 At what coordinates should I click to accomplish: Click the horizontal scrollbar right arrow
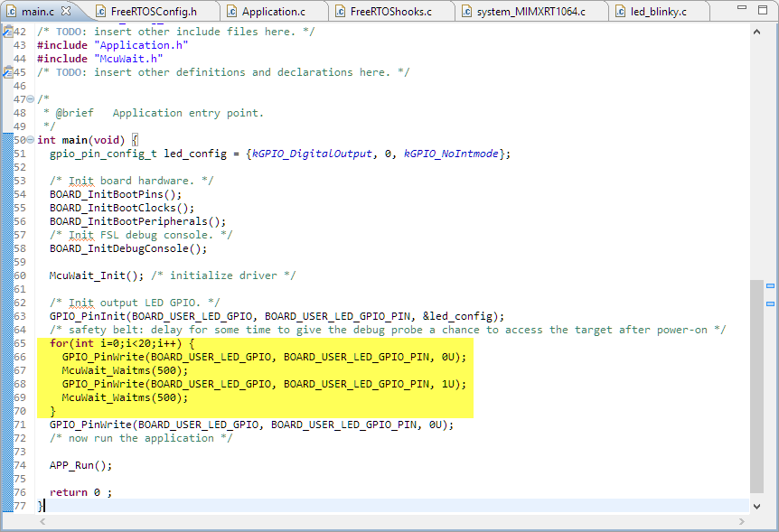coord(743,522)
